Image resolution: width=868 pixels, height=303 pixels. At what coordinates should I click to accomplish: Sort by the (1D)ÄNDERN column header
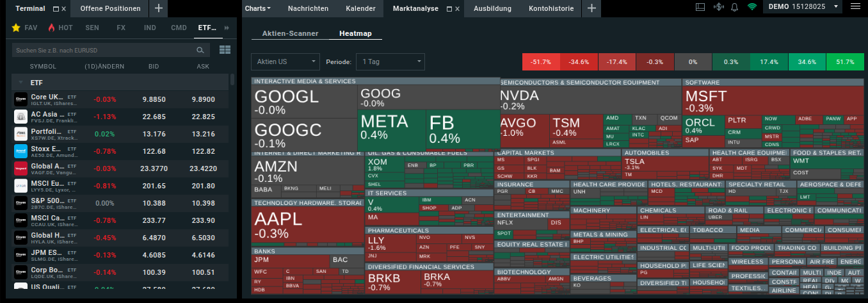[x=105, y=67]
